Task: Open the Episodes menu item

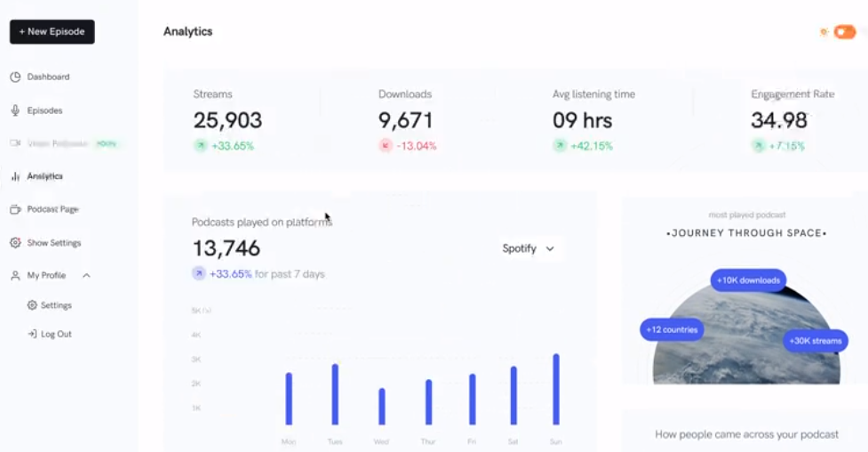Action: pyautogui.click(x=45, y=110)
